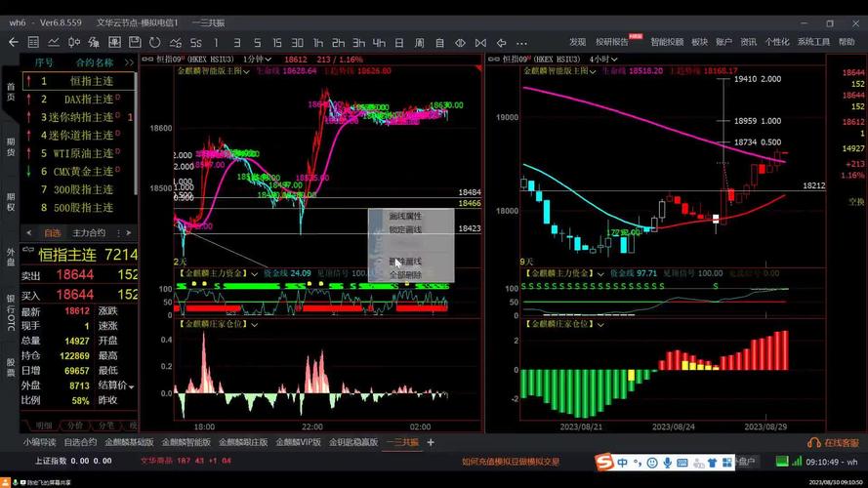Switch to the 金麒麟VIP版 bottom tab
Screen dimensions: 868x488
point(298,442)
